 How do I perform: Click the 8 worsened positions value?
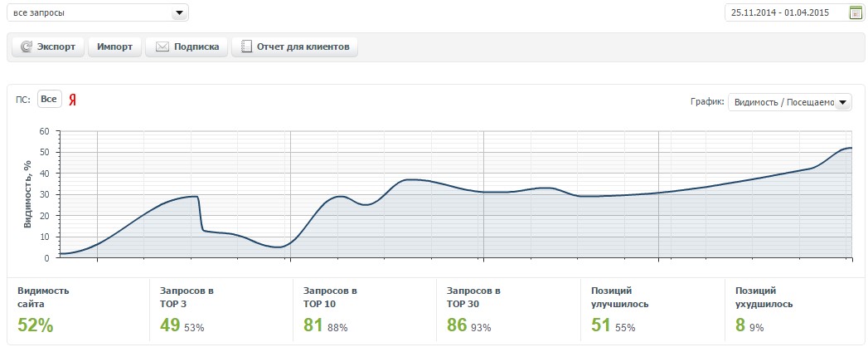point(740,325)
